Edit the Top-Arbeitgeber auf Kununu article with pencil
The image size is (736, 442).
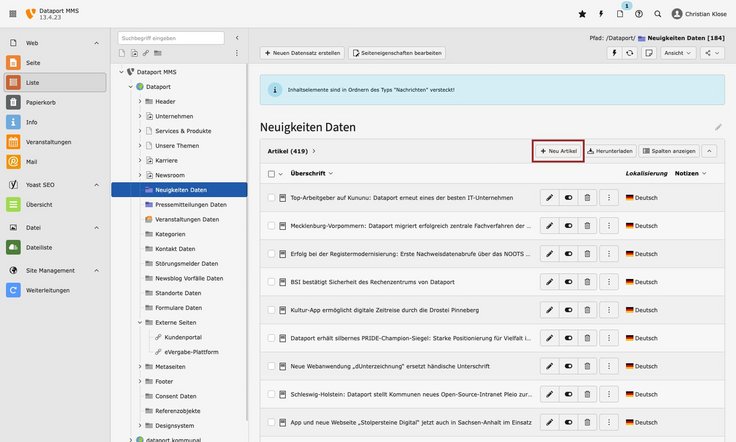[549, 198]
